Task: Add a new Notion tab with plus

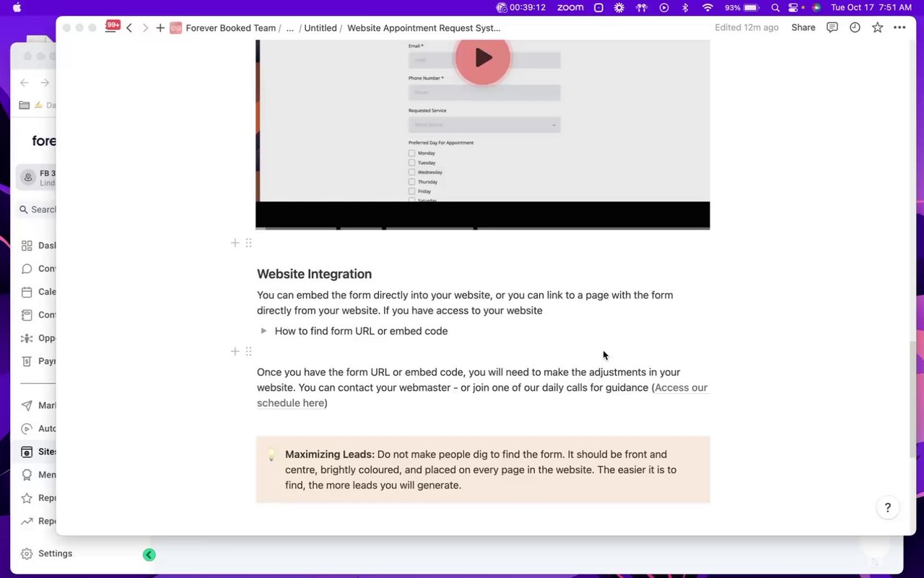Action: [160, 27]
